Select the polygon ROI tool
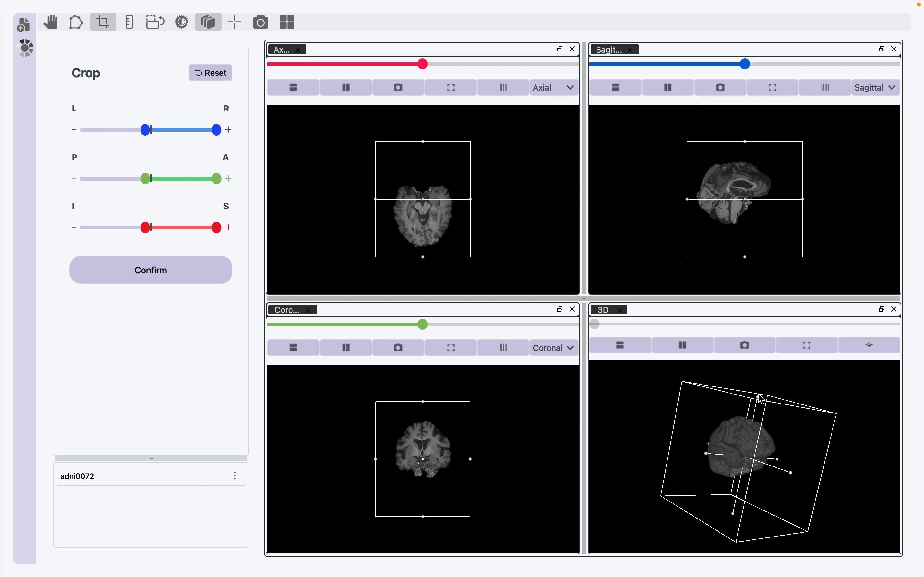The height and width of the screenshot is (577, 924). click(x=76, y=22)
